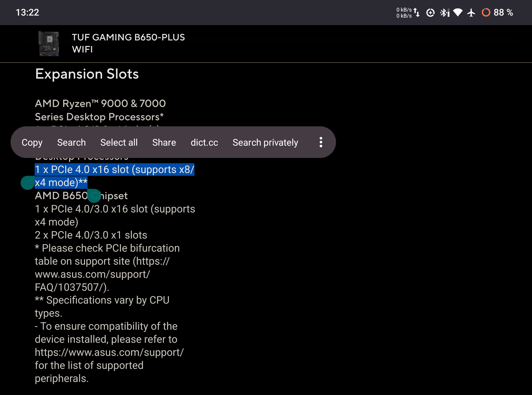
Task: Tap 'Specifications vary by CPU types' note
Action: point(102,307)
